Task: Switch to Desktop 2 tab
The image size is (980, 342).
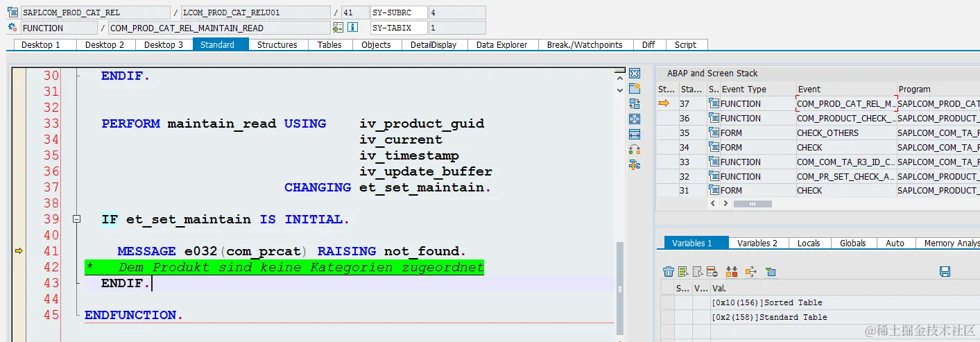Action: point(105,44)
